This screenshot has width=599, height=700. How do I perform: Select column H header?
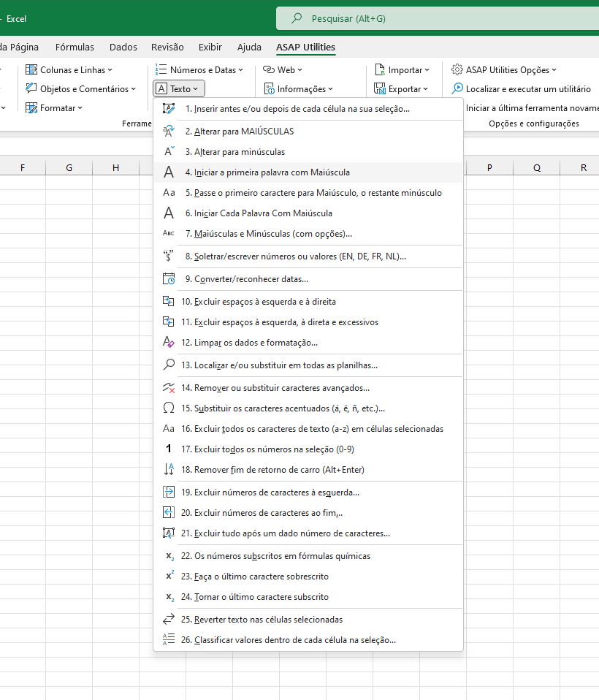tap(116, 168)
